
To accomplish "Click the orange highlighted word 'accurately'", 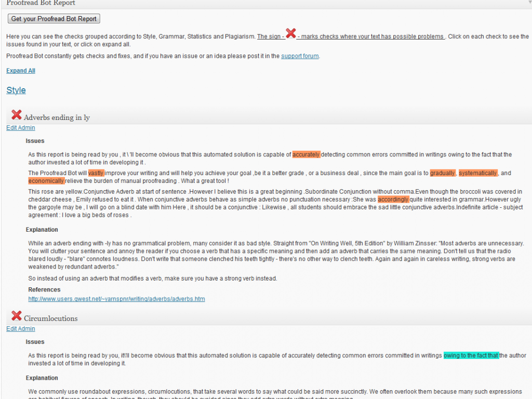I will click(x=306, y=154).
